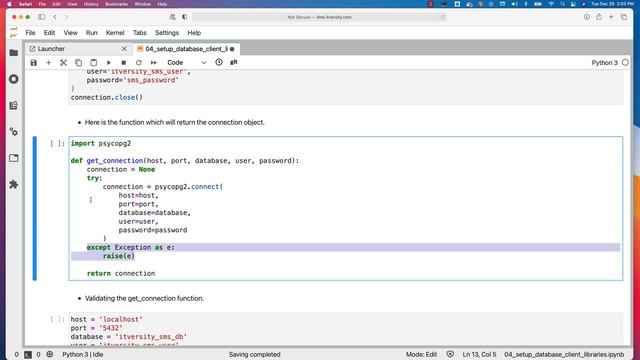Restart the kernel with the circular arrow icon
Screen dimensions: 640x360
(139, 62)
